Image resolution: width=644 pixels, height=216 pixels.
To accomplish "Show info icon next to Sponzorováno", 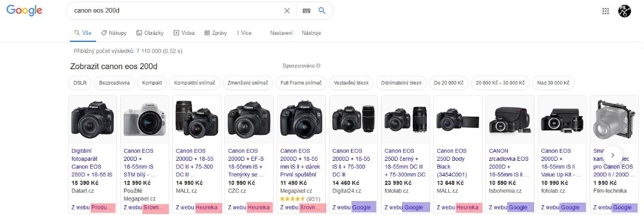I will 318,66.
